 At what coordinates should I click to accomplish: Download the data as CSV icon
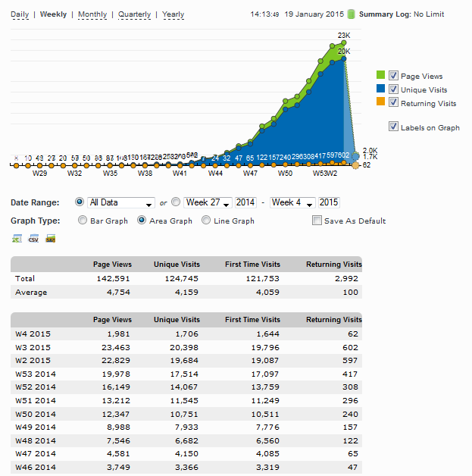pos(33,239)
